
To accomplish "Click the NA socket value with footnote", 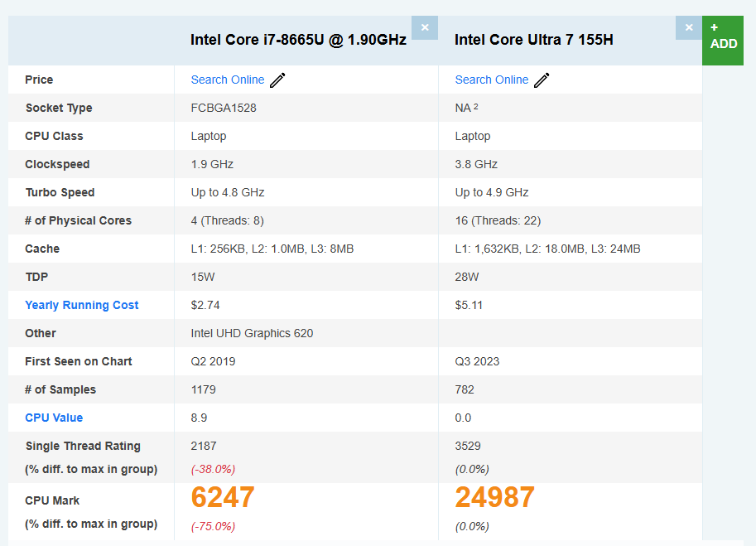I will [x=467, y=108].
